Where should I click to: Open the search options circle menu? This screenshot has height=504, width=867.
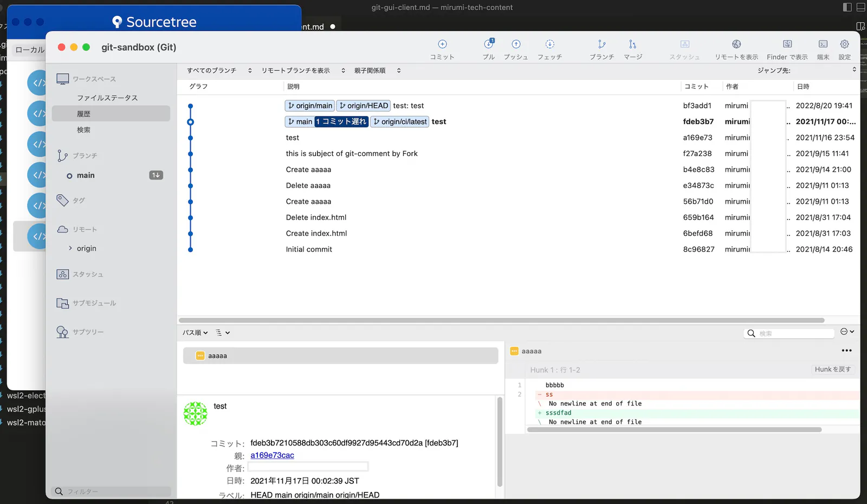click(x=847, y=332)
